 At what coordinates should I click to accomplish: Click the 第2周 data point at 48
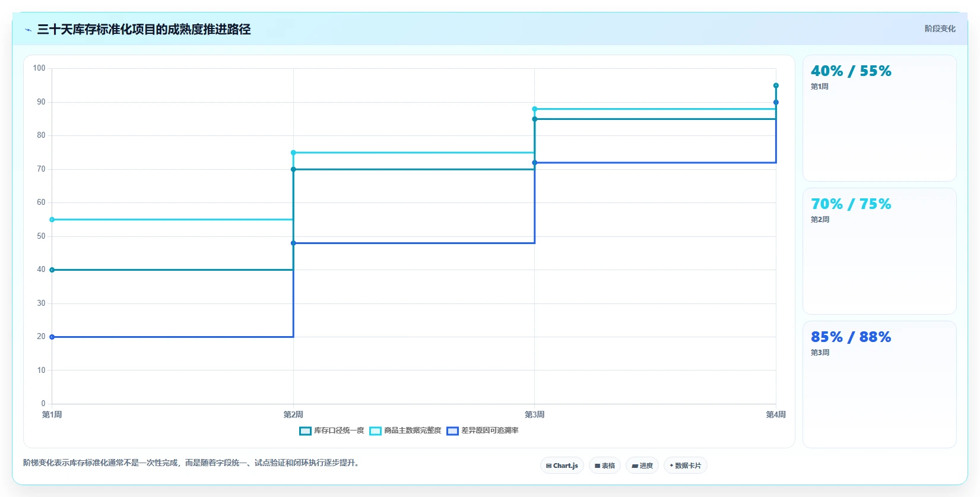[x=293, y=243]
